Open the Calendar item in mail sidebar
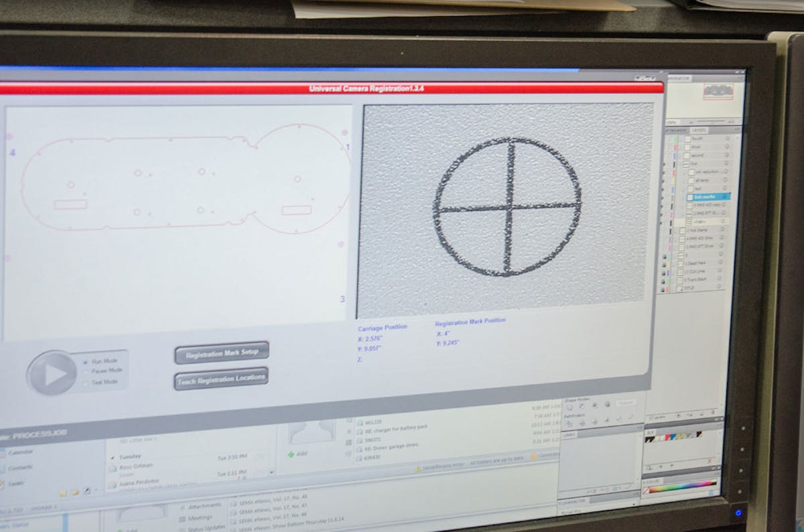 pyautogui.click(x=20, y=453)
